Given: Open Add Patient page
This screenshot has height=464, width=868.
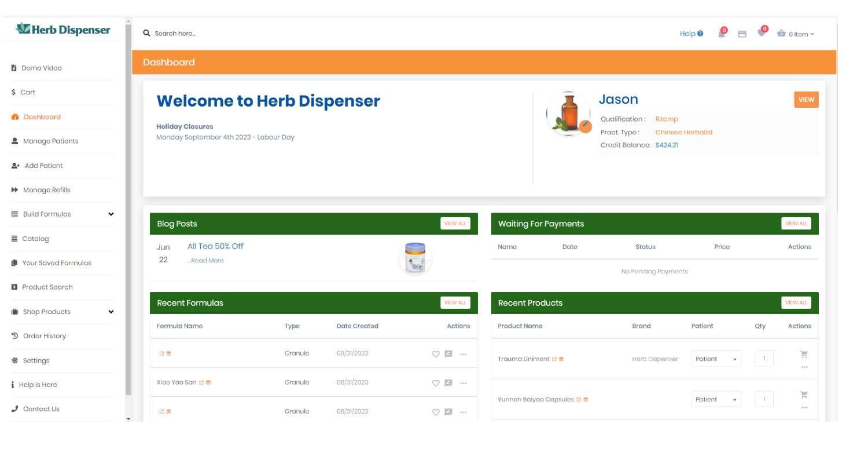Looking at the screenshot, I should point(37,165).
